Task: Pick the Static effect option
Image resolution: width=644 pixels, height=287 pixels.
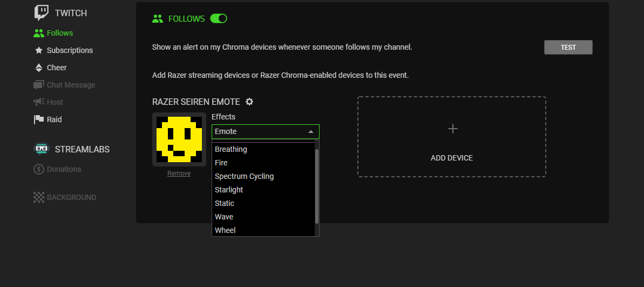Action: 263,204
